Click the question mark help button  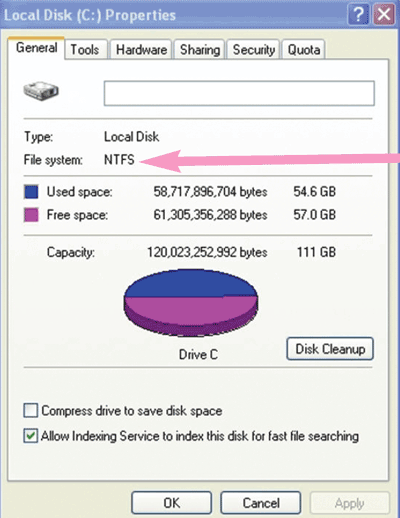358,15
